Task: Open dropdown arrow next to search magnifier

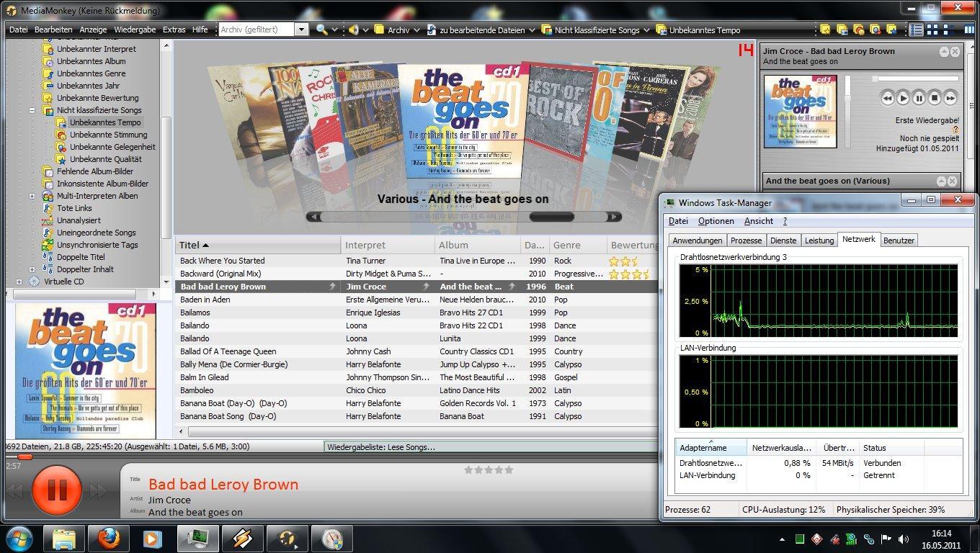Action: tap(334, 30)
